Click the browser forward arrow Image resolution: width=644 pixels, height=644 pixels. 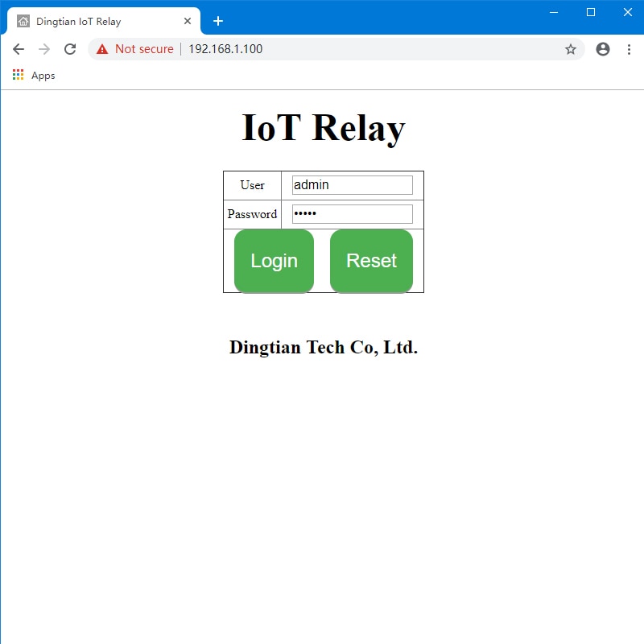[x=44, y=49]
